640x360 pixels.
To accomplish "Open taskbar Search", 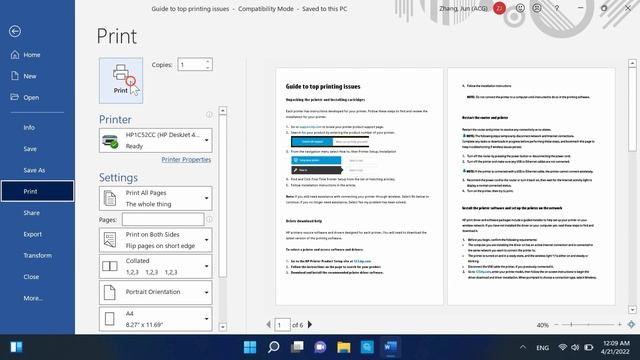I will coord(273,347).
